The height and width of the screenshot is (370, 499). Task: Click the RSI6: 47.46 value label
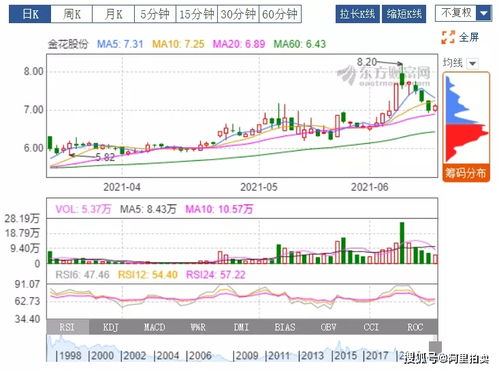pos(82,275)
